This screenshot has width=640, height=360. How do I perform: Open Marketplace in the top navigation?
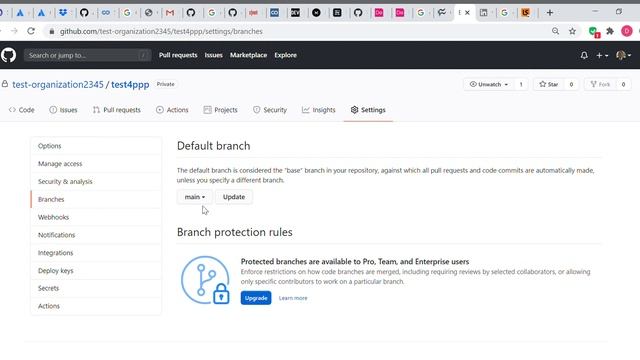pyautogui.click(x=248, y=55)
